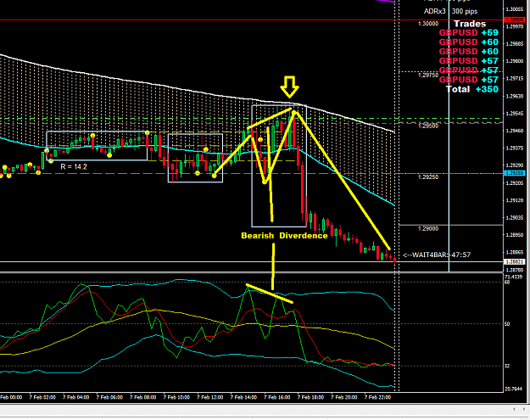The height and width of the screenshot is (420, 530).
Task: Click the '7 Feb 12:00' time label
Action: (210, 397)
